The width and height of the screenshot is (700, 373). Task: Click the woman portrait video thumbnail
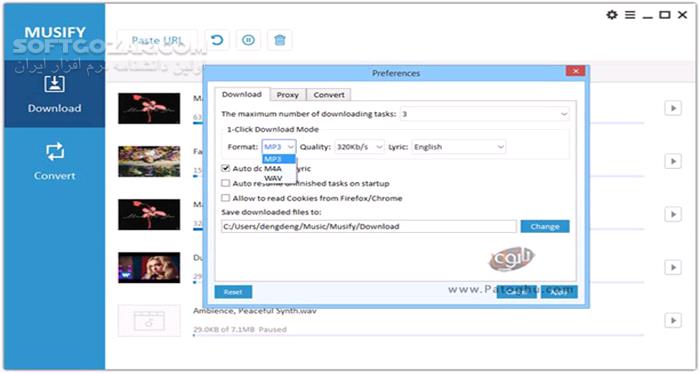[x=149, y=267]
